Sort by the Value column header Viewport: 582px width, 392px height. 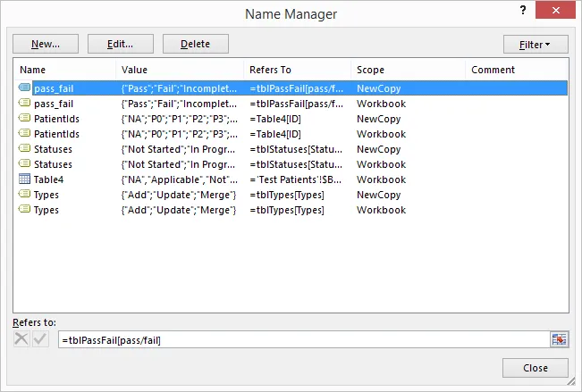click(x=180, y=70)
